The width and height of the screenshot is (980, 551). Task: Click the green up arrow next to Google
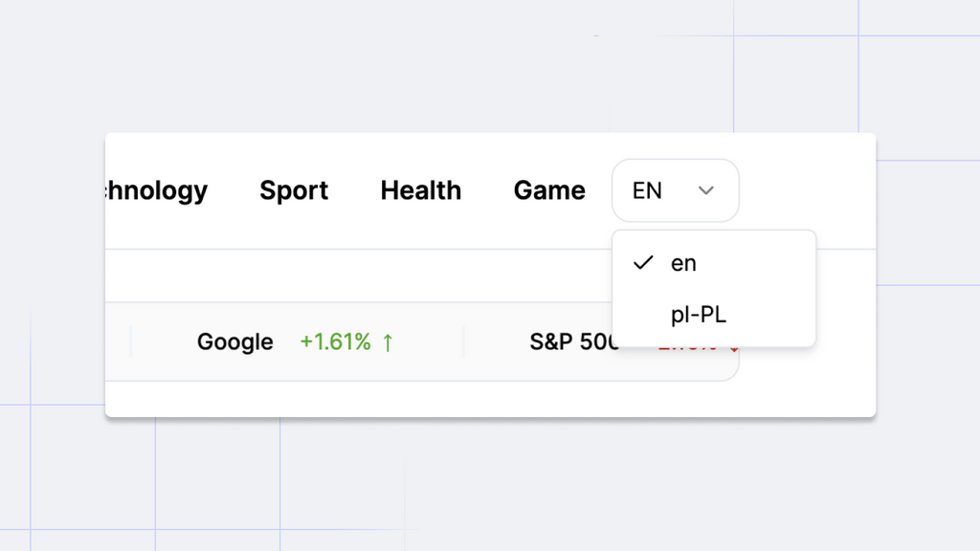(388, 342)
